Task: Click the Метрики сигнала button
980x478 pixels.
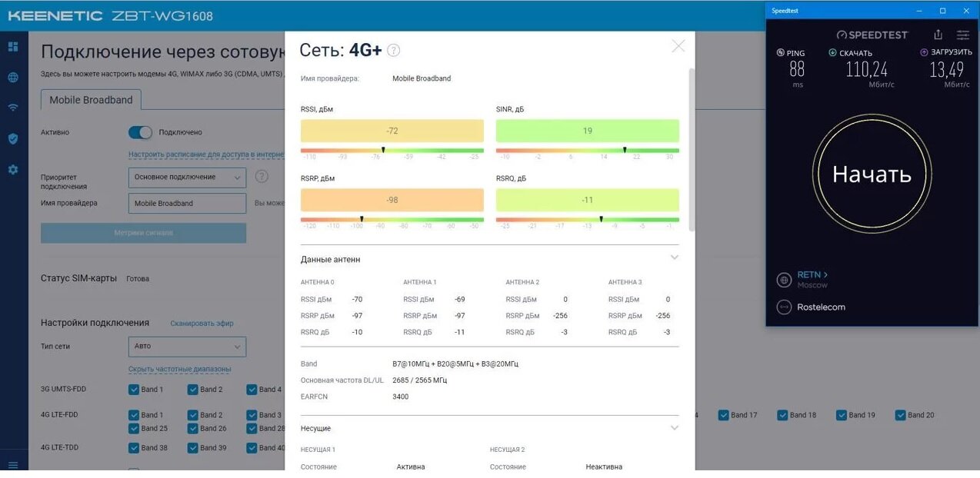Action: pos(144,233)
